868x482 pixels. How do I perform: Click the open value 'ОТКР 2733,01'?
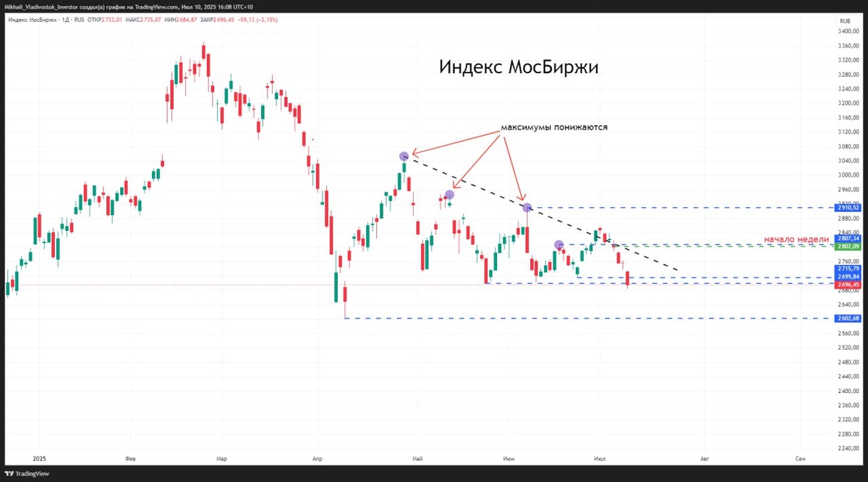pos(105,20)
